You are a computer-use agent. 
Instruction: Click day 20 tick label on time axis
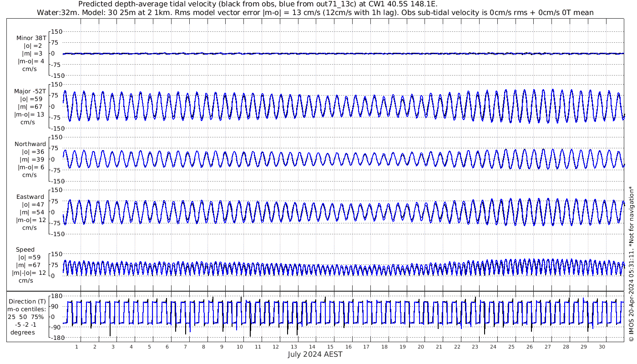click(421, 347)
